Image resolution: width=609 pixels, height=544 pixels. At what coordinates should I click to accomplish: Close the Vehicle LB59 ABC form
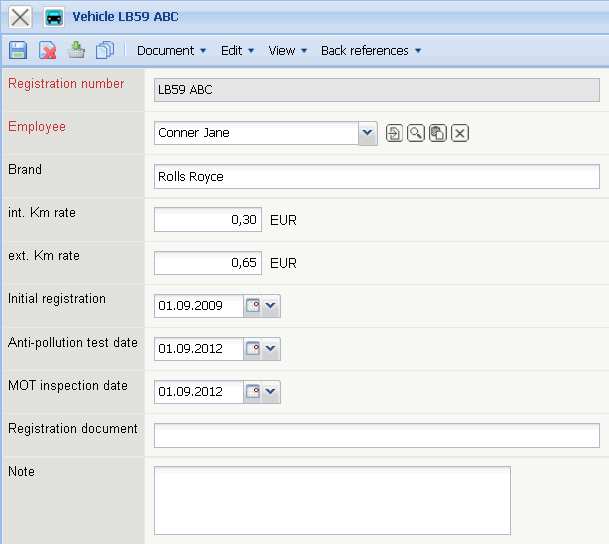pyautogui.click(x=19, y=17)
